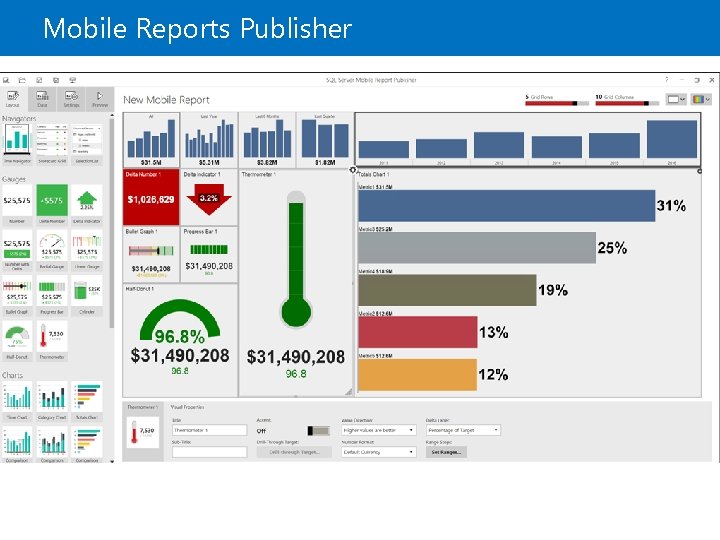The image size is (720, 540).
Task: Click the Thermometer 1 properties thumbnail
Action: [x=143, y=432]
